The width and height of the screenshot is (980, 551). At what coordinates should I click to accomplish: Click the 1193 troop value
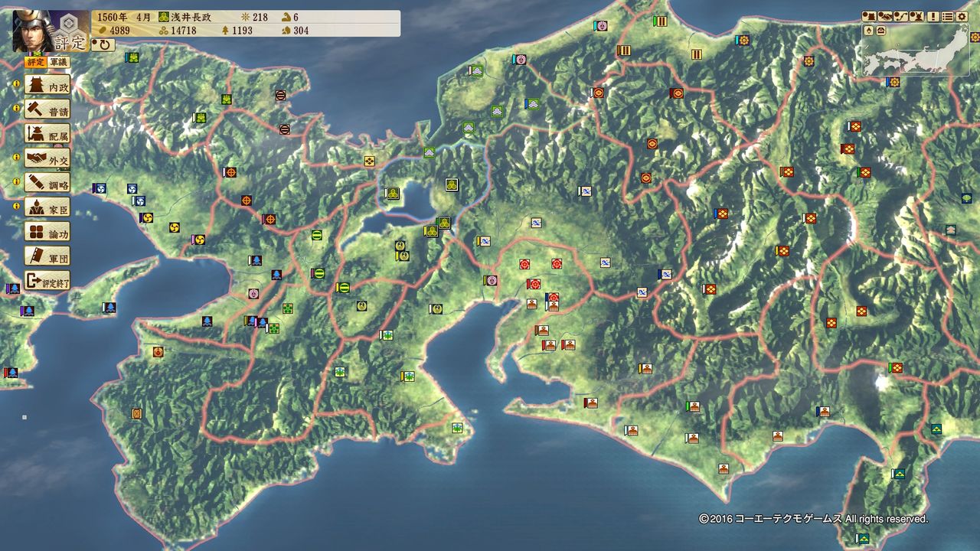[x=243, y=31]
